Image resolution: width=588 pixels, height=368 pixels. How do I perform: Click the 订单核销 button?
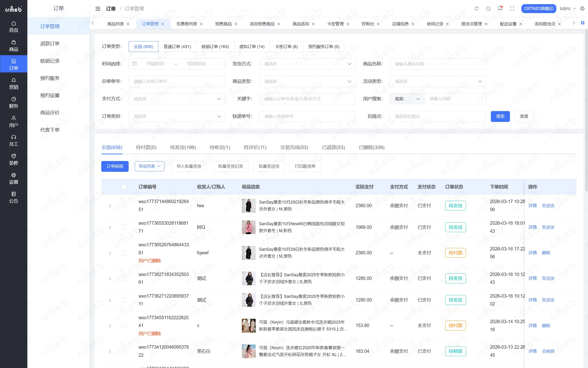[115, 166]
